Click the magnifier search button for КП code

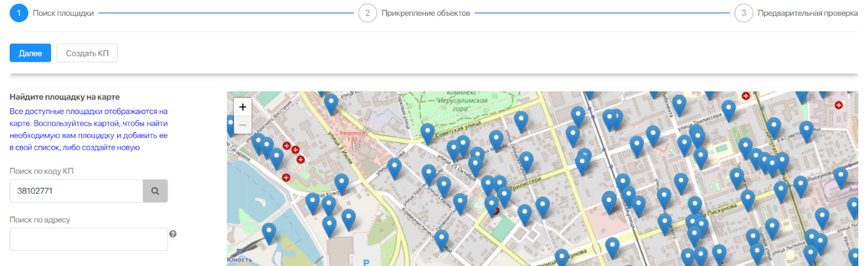tap(155, 191)
